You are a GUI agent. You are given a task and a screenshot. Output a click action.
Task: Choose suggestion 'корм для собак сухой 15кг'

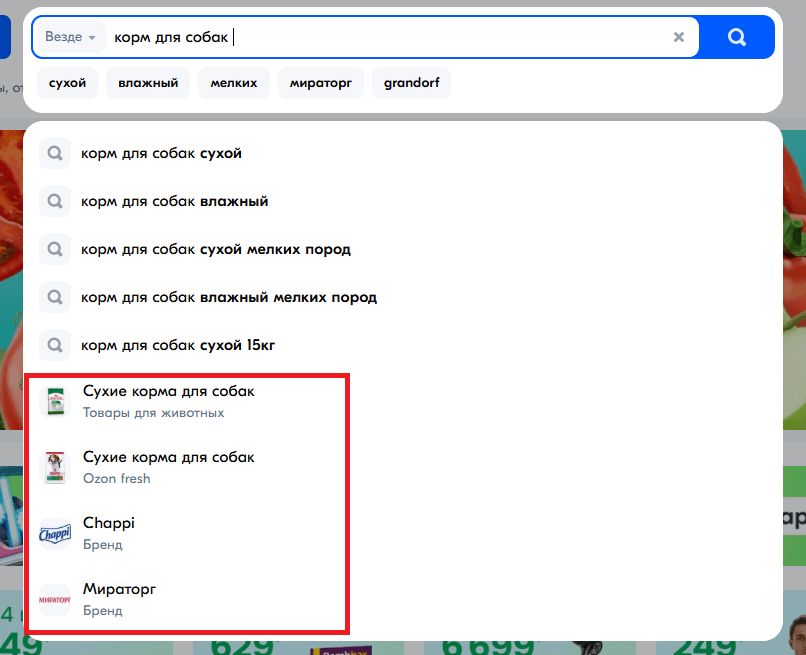pyautogui.click(x=403, y=344)
